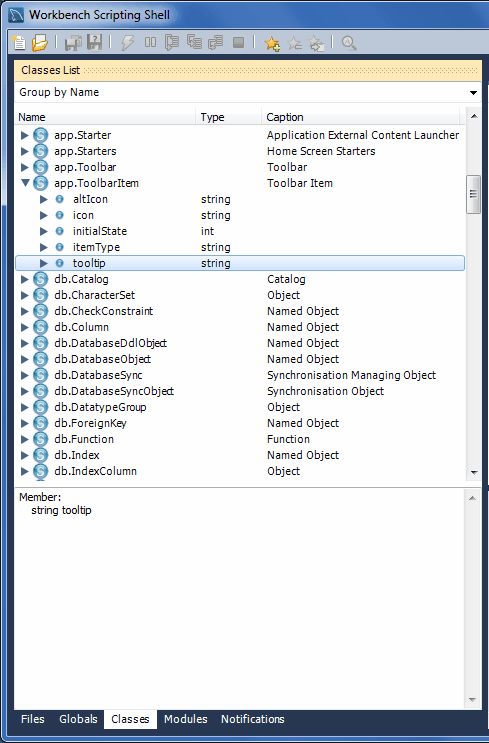489x743 pixels.
Task: Select the db.IndexColumn row
Action: tap(240, 471)
